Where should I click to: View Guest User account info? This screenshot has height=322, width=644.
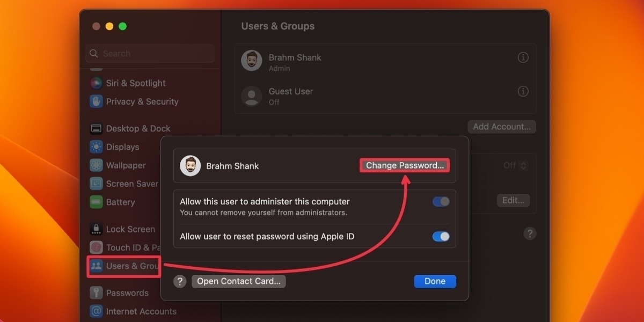click(523, 91)
